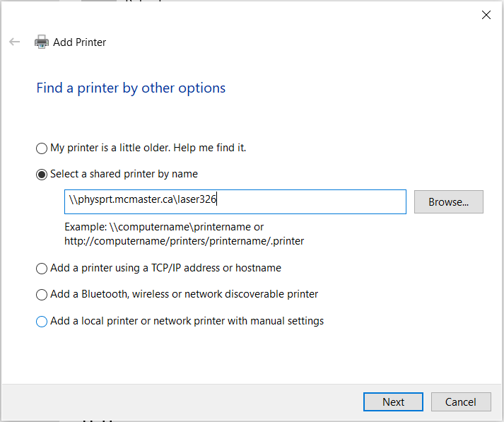This screenshot has width=504, height=422.
Task: Click the 'manual settings' option label text
Action: 187,321
